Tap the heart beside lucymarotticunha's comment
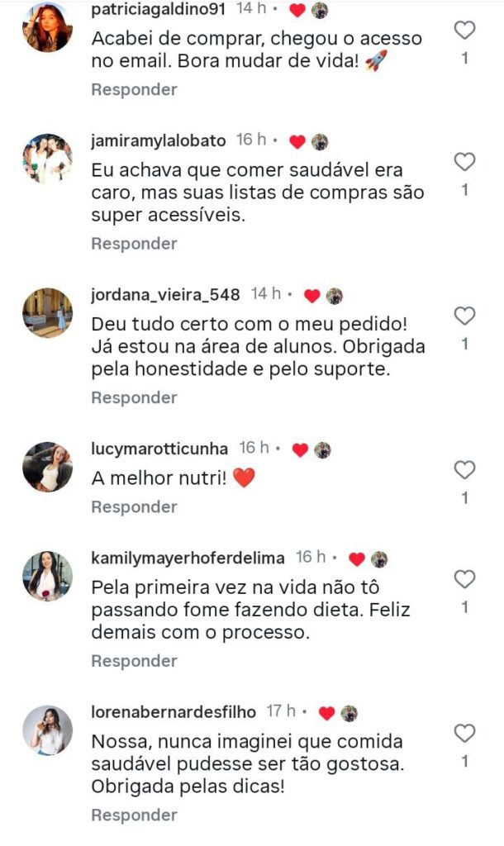Image resolution: width=504 pixels, height=846 pixels. click(465, 470)
